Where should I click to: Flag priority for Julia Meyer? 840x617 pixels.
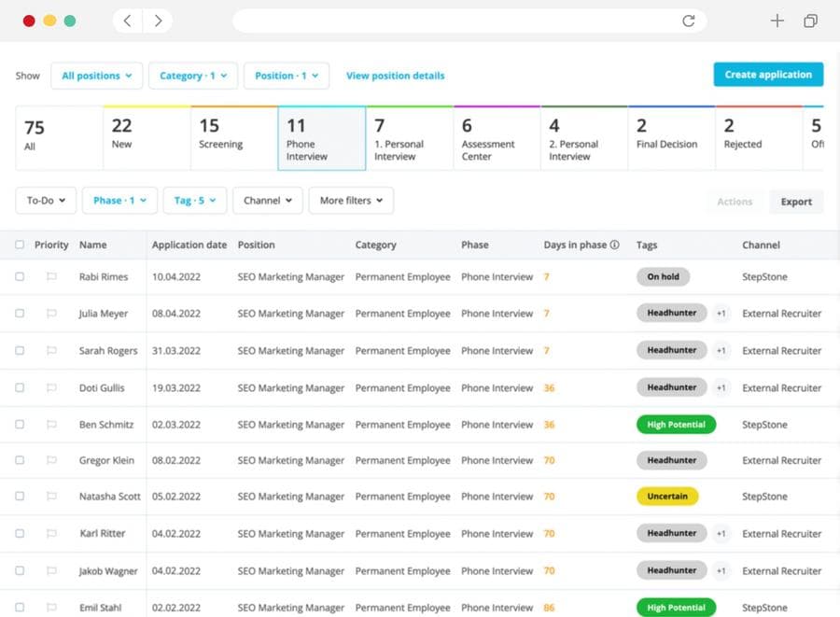pyautogui.click(x=51, y=314)
